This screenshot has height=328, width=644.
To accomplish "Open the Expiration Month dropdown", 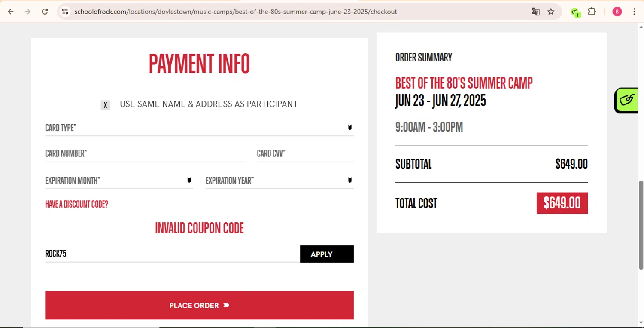I will coord(119,181).
